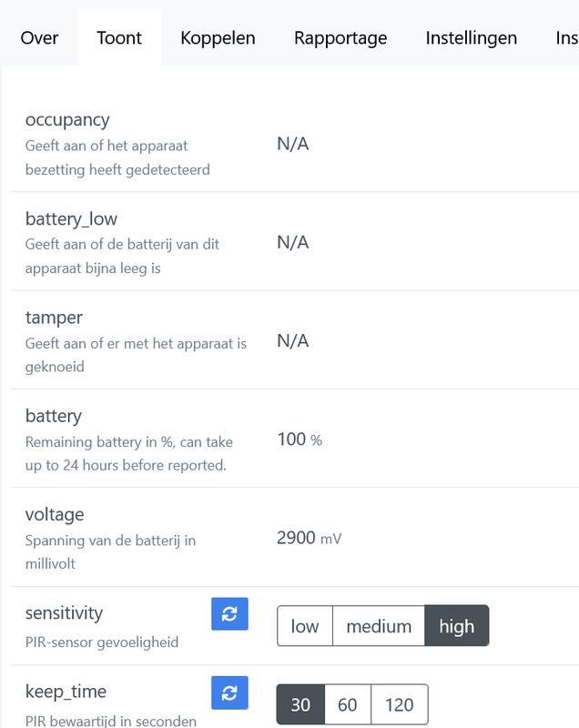Viewport: 579px width, 728px height.
Task: Set keep_time to 60 seconds
Action: [x=348, y=704]
